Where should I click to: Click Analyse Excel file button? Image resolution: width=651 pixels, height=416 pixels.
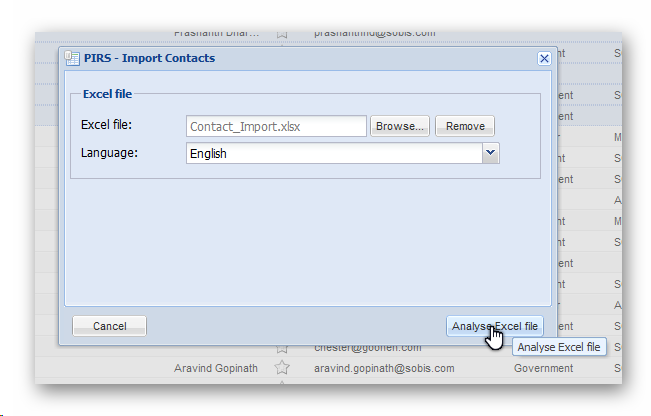click(494, 326)
